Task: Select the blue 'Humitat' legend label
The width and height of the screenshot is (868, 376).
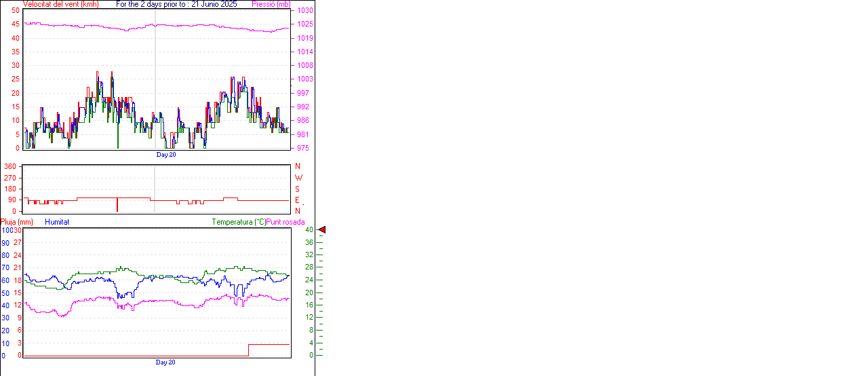Action: point(57,222)
